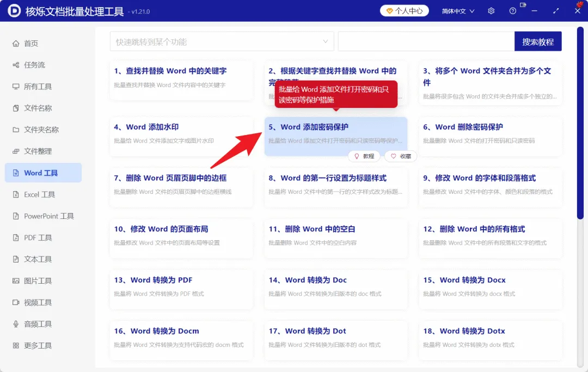Click the gem icon in 个人中心 button
The image size is (588, 372).
390,11
